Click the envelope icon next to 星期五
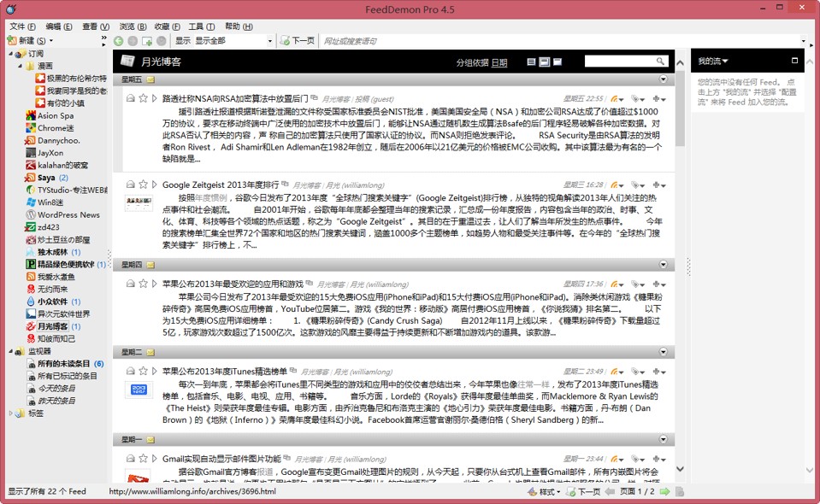820x504 pixels. tap(150, 79)
